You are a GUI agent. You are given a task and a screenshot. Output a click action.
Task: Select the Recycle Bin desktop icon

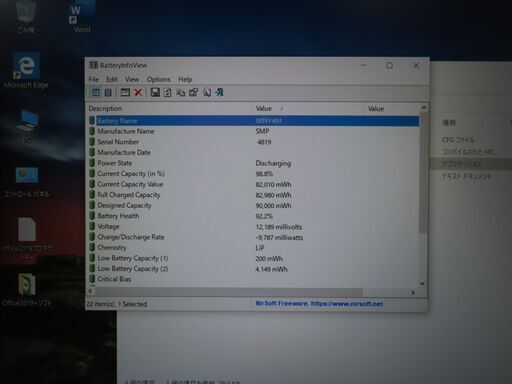click(x=26, y=17)
